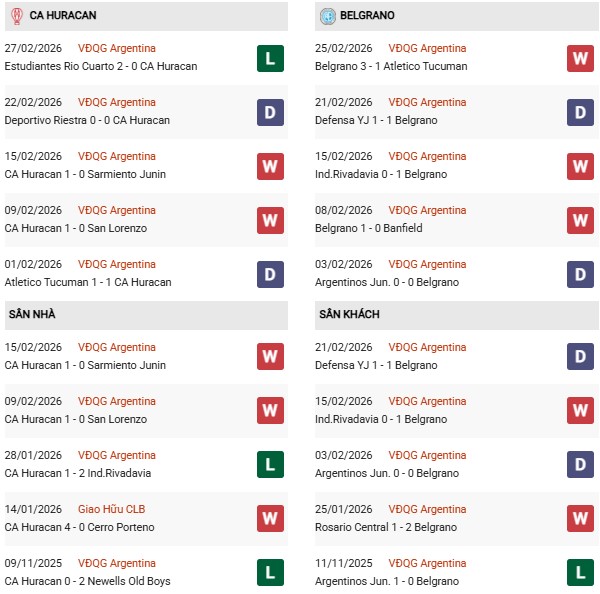Screen dimensions: 600x594
Task: Click the L badge for Argentinos Jun. 1-0 Belgrano
Action: tap(580, 573)
